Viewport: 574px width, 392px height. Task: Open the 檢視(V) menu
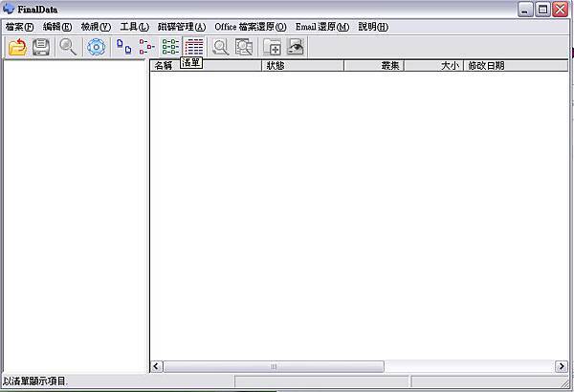[x=96, y=27]
